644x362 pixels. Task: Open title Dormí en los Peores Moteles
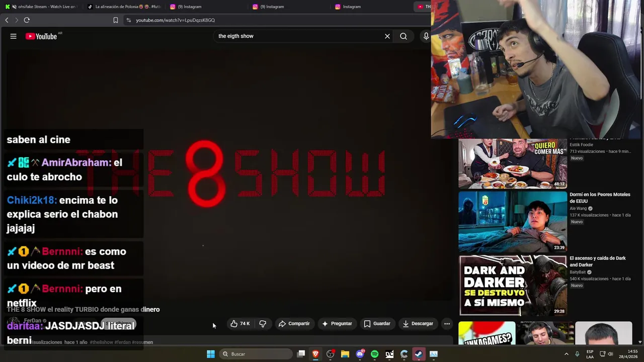[600, 198]
